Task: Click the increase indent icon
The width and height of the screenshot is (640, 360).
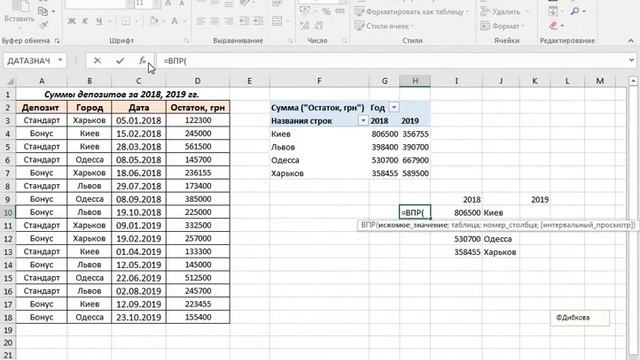Action: point(258,21)
